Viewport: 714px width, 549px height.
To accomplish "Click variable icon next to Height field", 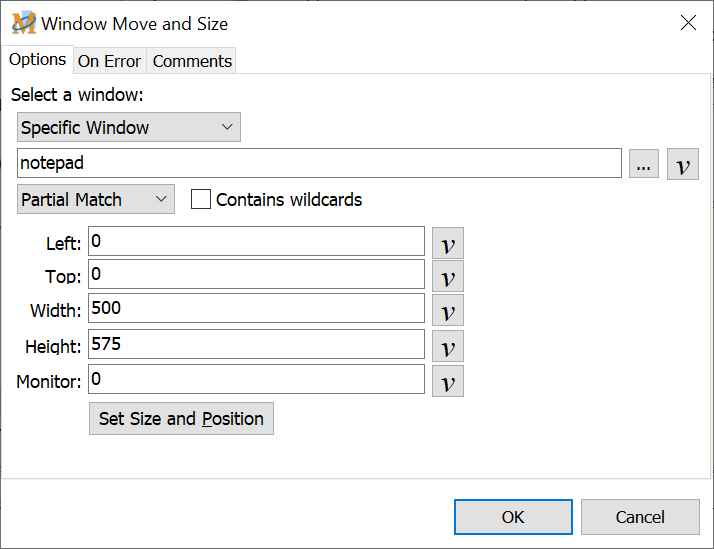I will [448, 346].
